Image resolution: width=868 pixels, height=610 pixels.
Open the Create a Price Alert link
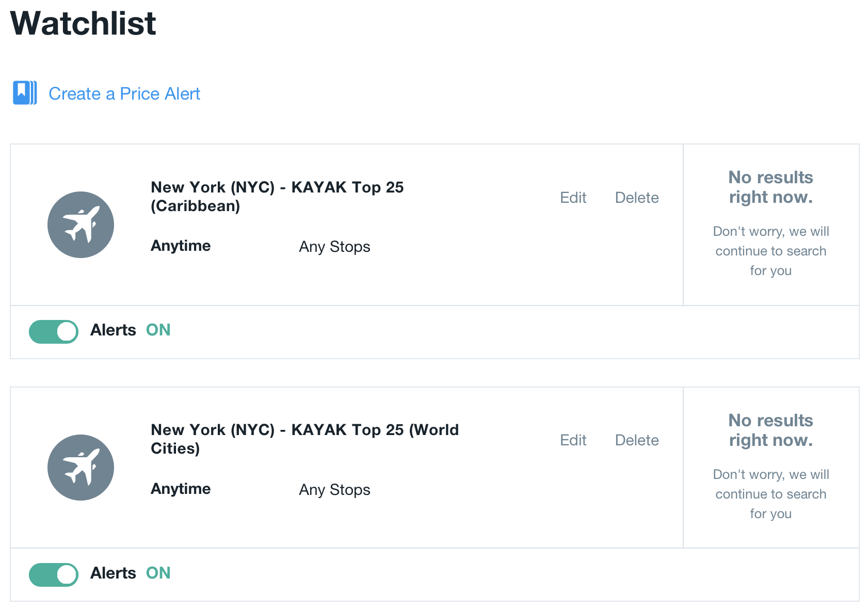[x=124, y=94]
